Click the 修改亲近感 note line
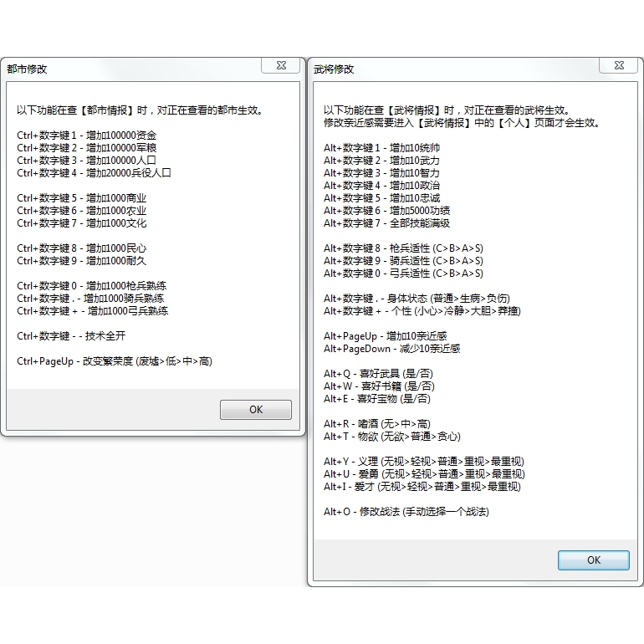644x644 pixels. click(462, 123)
